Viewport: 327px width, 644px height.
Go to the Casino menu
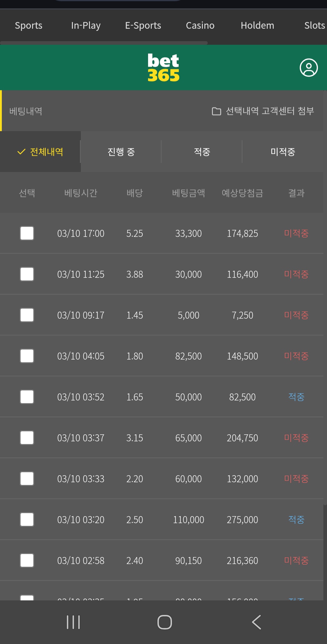pyautogui.click(x=200, y=25)
